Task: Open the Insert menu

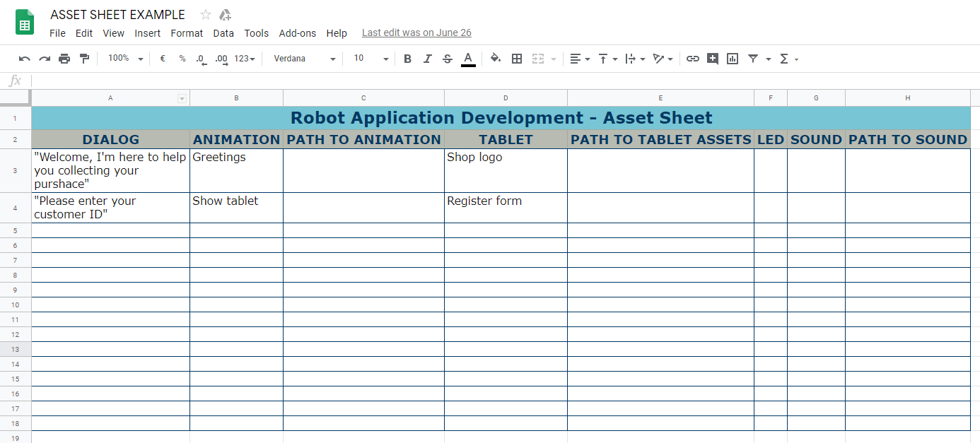Action: (x=147, y=33)
